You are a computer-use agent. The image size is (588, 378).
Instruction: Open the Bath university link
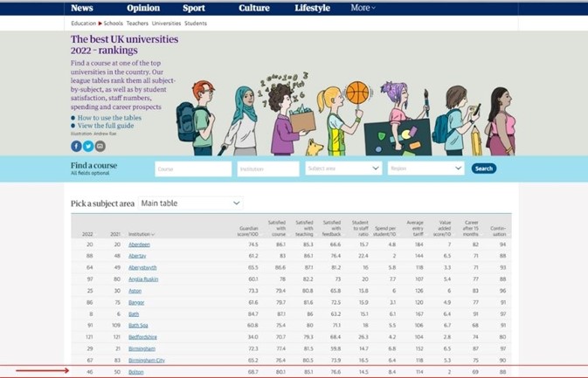(134, 314)
